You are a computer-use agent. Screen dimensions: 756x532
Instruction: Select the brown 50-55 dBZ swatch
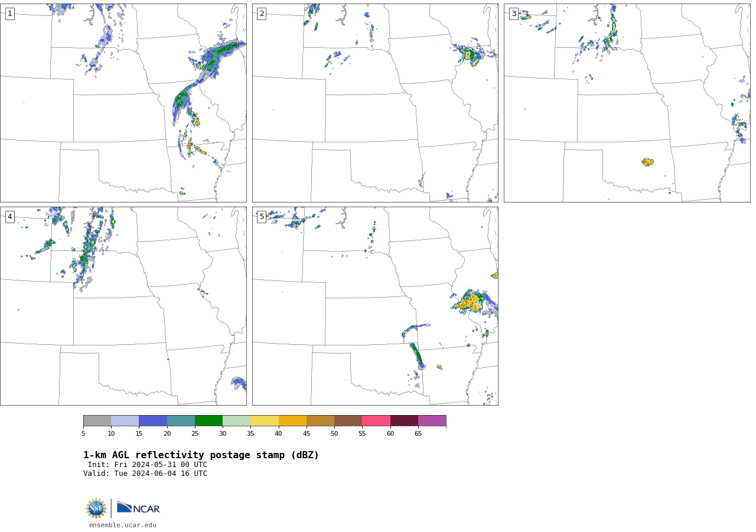(348, 420)
